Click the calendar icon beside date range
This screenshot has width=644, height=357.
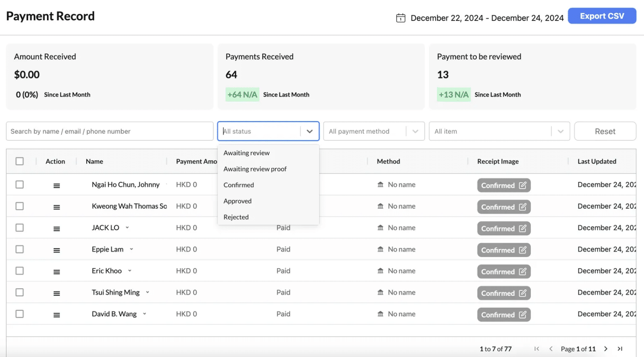coord(401,18)
